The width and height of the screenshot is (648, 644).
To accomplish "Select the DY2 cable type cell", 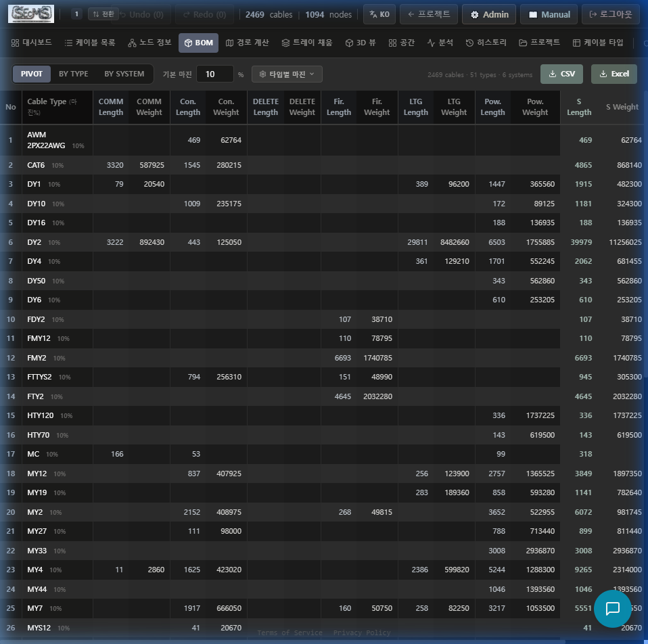I will tap(57, 242).
